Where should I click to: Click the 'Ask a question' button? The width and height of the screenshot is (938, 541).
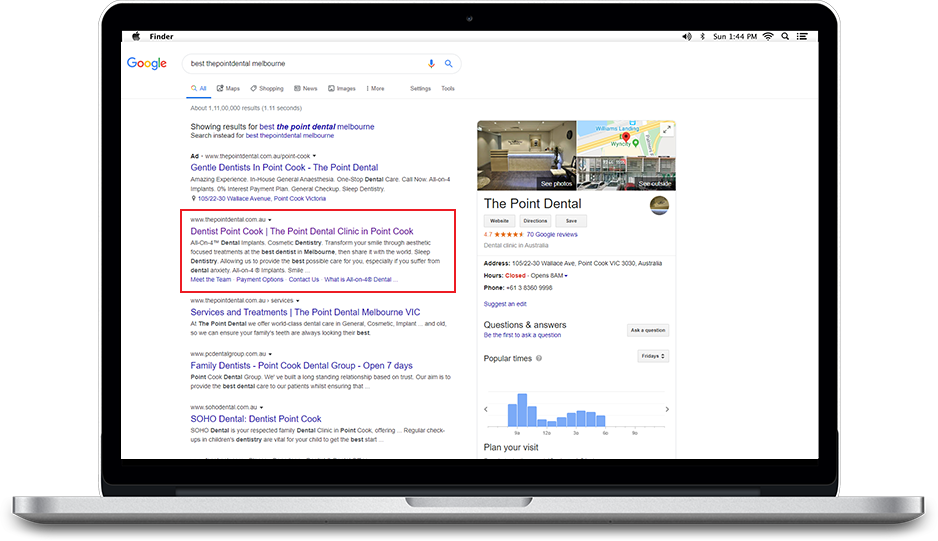tap(648, 330)
